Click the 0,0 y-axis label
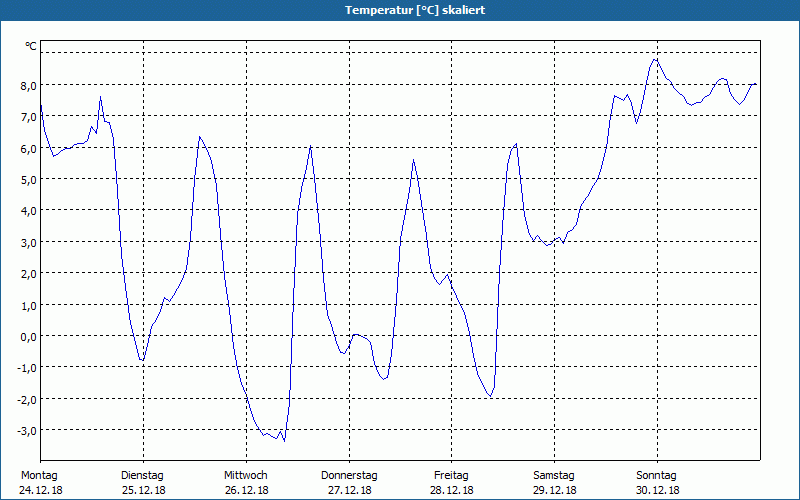Viewport: 800px width, 500px height. pyautogui.click(x=28, y=336)
